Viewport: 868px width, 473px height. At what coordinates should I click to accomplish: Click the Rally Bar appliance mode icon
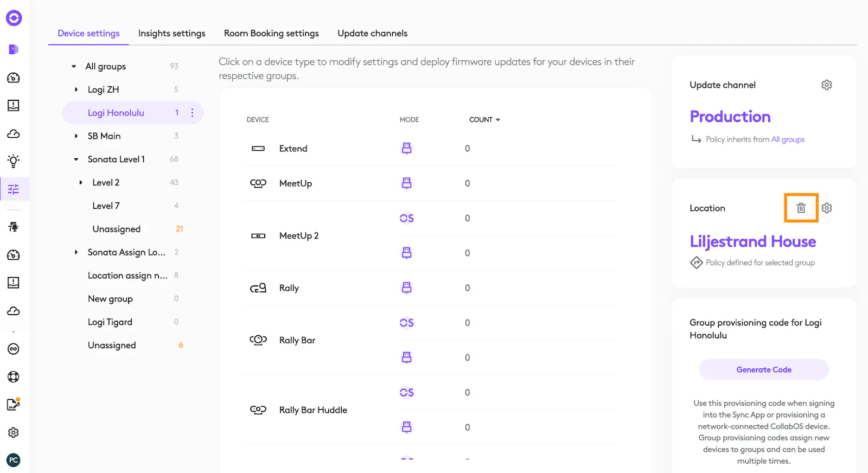point(406,357)
